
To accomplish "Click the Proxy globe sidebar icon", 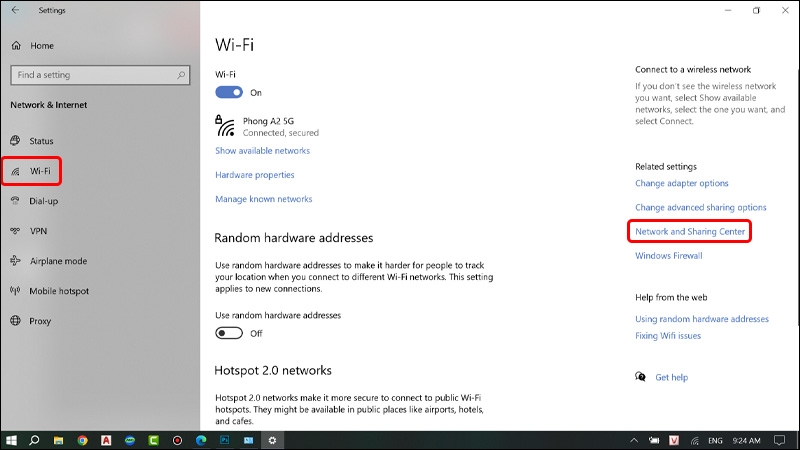I will (x=15, y=320).
